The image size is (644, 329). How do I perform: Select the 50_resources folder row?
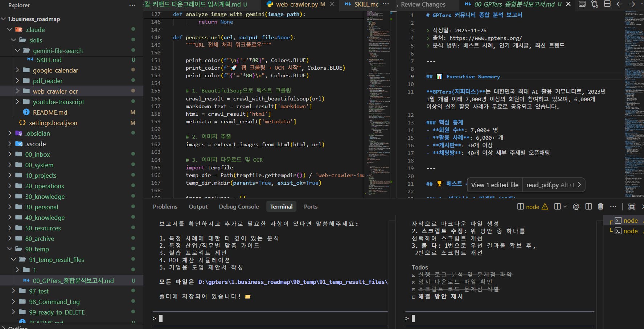coord(71,228)
